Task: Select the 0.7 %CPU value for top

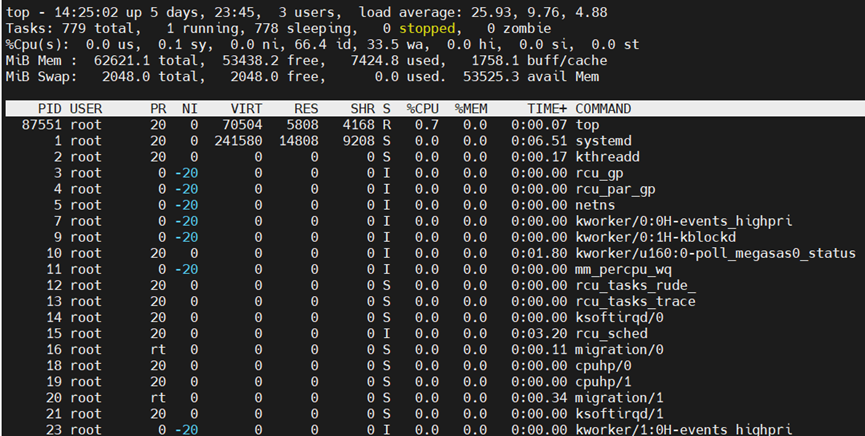Action: (x=427, y=125)
